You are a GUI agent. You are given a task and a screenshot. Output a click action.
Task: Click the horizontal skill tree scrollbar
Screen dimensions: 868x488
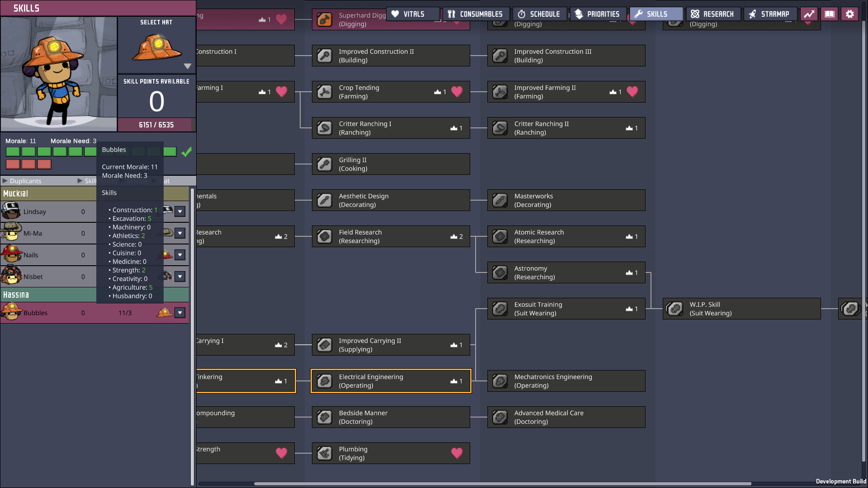(x=502, y=483)
